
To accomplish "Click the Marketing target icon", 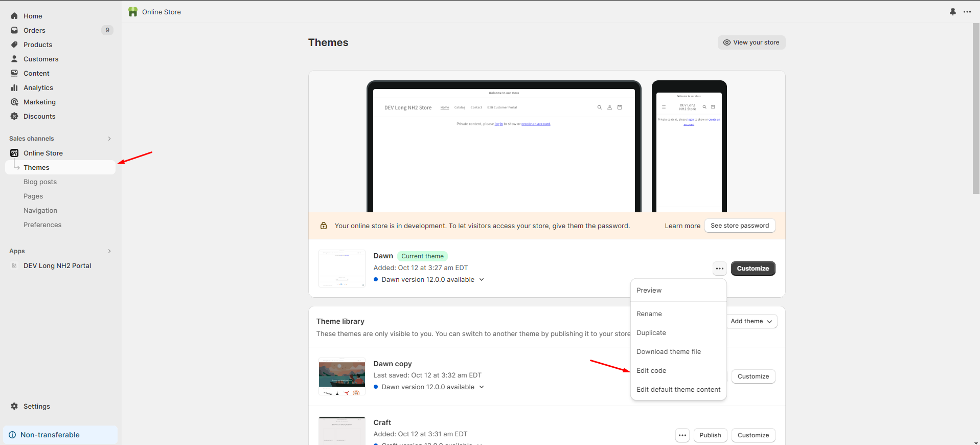I will [x=14, y=102].
